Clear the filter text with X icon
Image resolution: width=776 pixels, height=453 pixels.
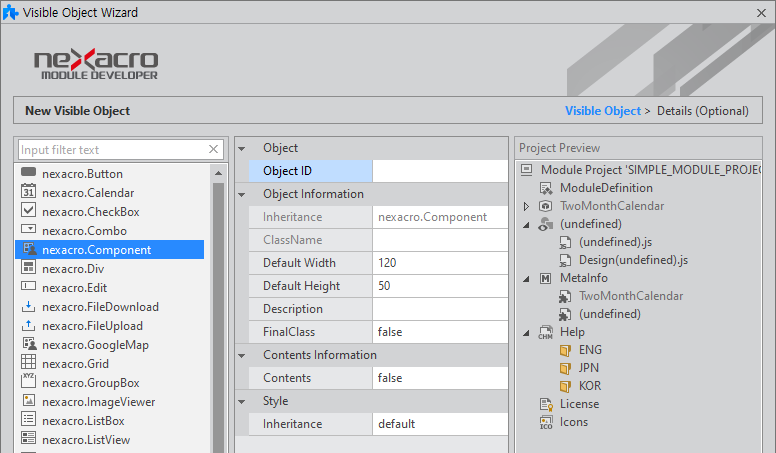pyautogui.click(x=213, y=150)
